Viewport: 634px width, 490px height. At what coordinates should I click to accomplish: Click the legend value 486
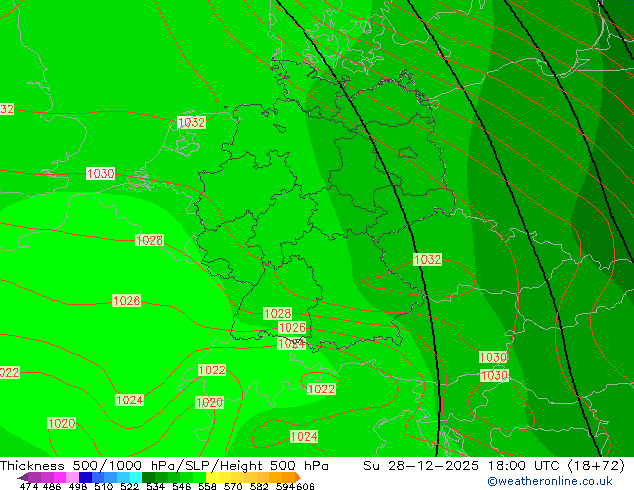coord(52,486)
